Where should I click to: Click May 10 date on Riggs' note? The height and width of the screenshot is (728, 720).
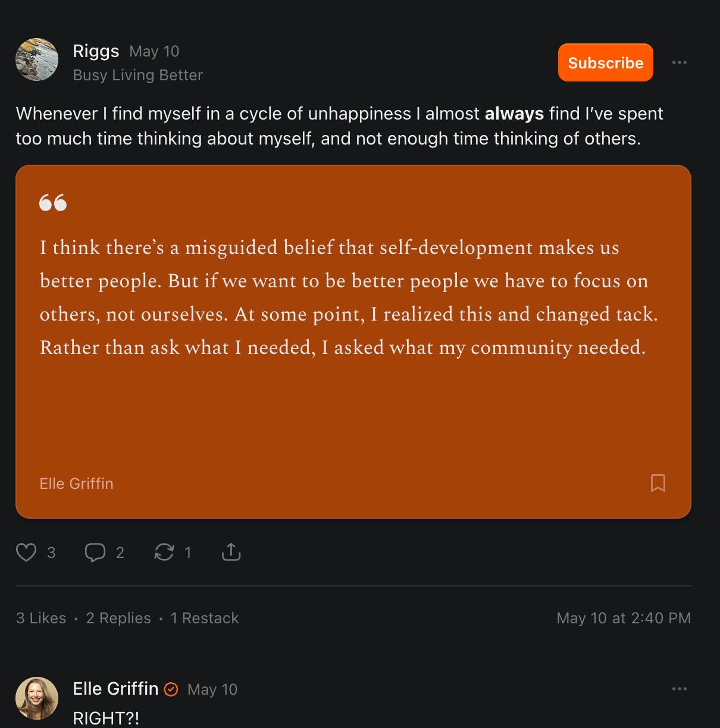tap(154, 52)
